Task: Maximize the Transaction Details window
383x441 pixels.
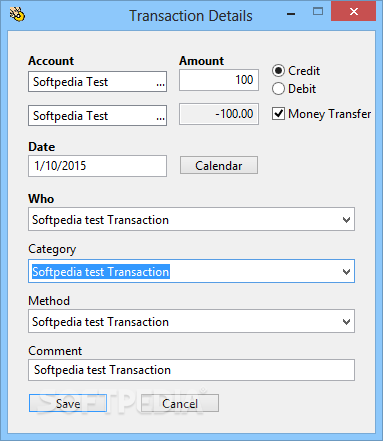Action: click(318, 12)
